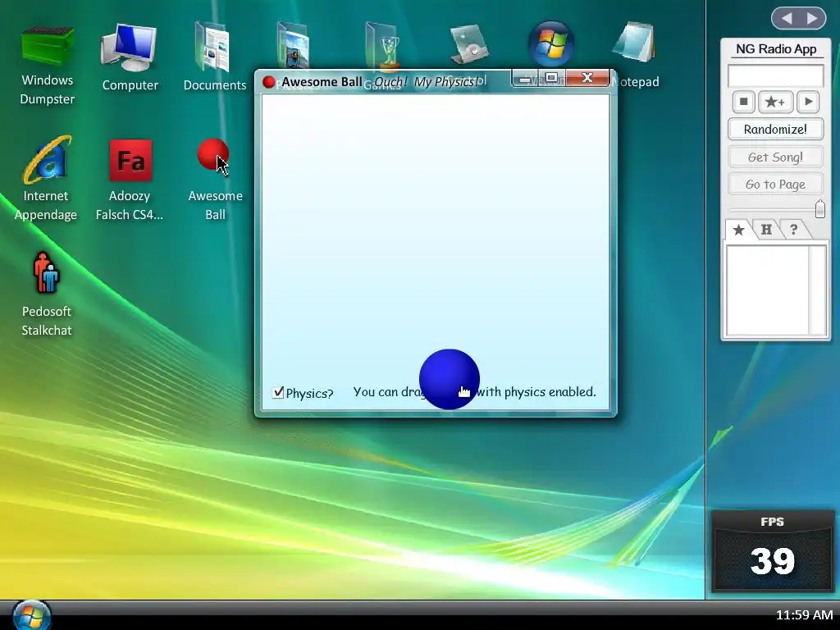Switch to the favorites star tab
This screenshot has height=630, width=840.
(x=739, y=230)
